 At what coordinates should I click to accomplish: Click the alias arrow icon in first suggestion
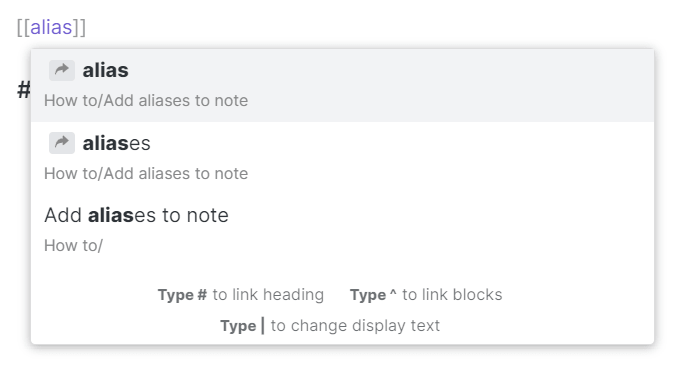[62, 70]
